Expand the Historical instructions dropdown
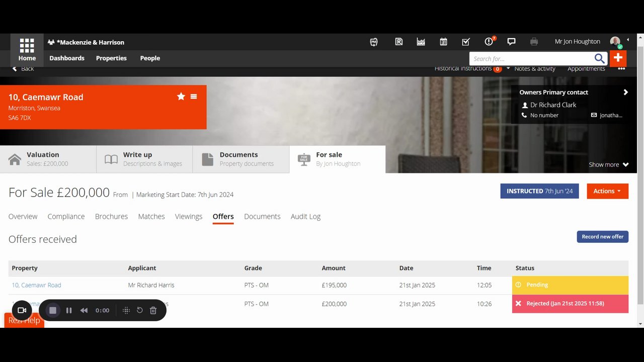Image resolution: width=644 pixels, height=362 pixels. tap(508, 68)
